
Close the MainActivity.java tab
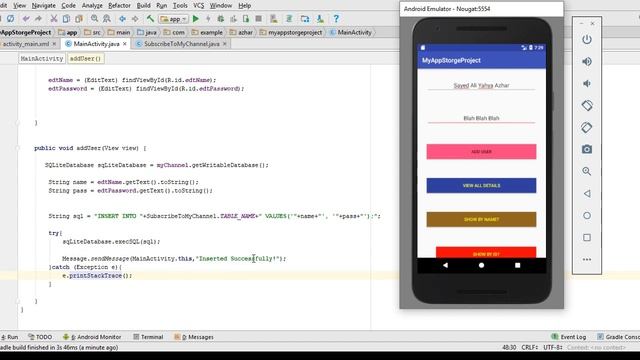point(125,44)
